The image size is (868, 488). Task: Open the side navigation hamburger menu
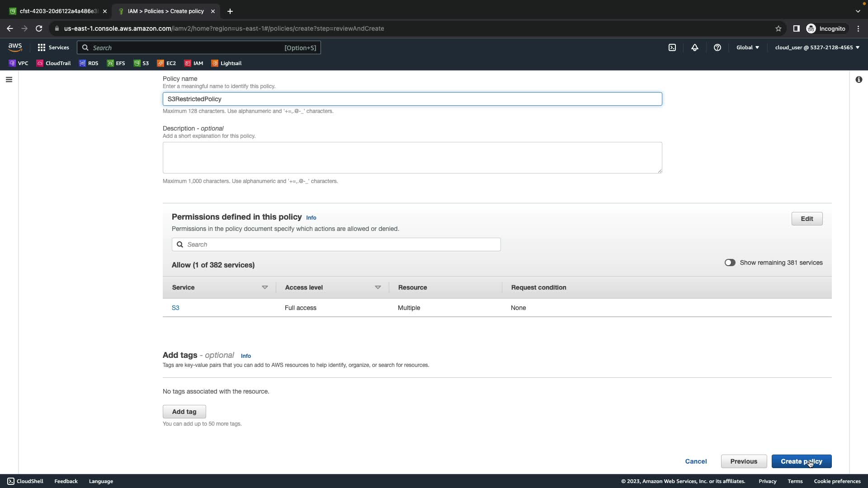click(9, 80)
